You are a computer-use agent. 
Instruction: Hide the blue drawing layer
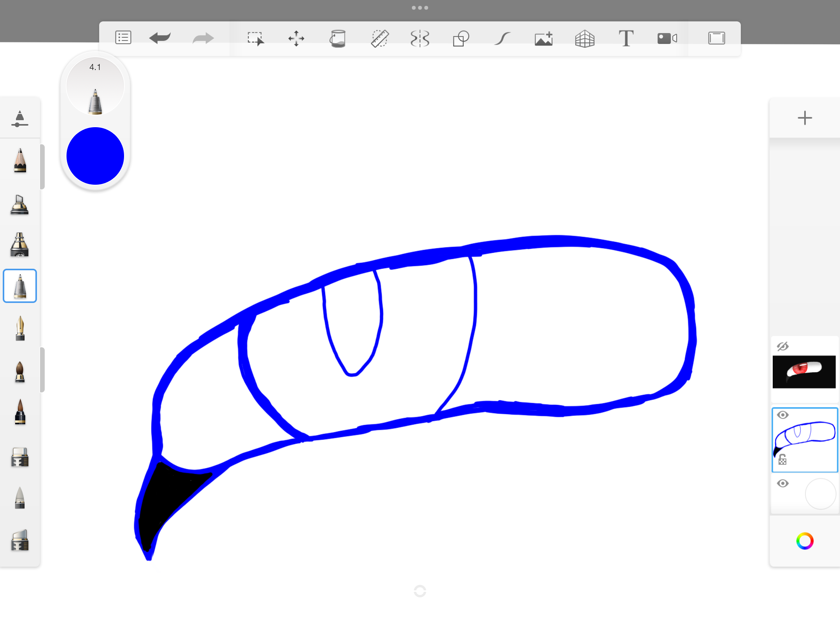(783, 415)
